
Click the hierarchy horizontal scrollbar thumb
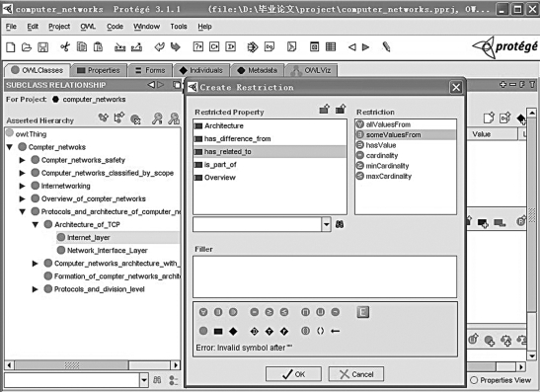tap(72, 365)
